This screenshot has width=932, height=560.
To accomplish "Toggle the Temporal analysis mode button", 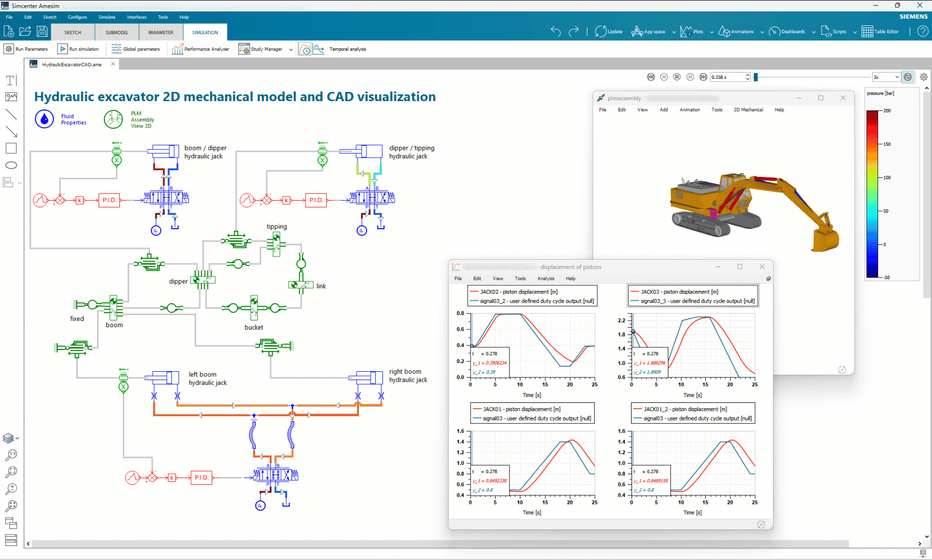I will (305, 49).
